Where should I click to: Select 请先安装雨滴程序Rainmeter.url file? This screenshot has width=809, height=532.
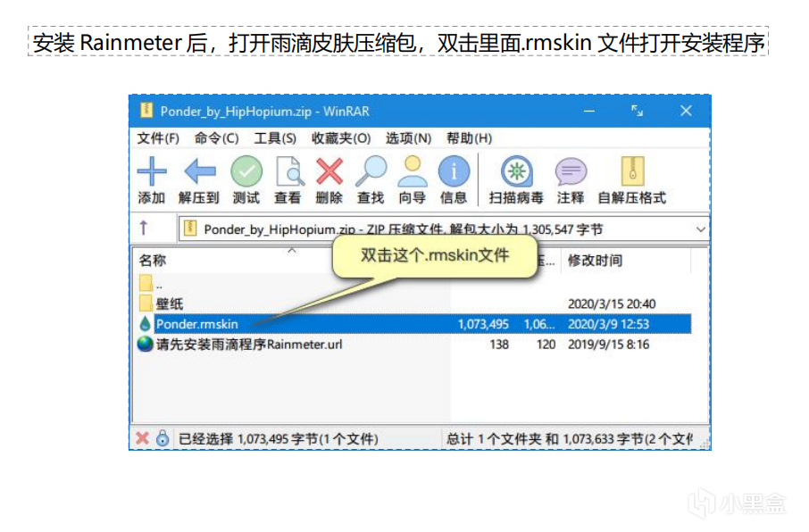click(249, 345)
